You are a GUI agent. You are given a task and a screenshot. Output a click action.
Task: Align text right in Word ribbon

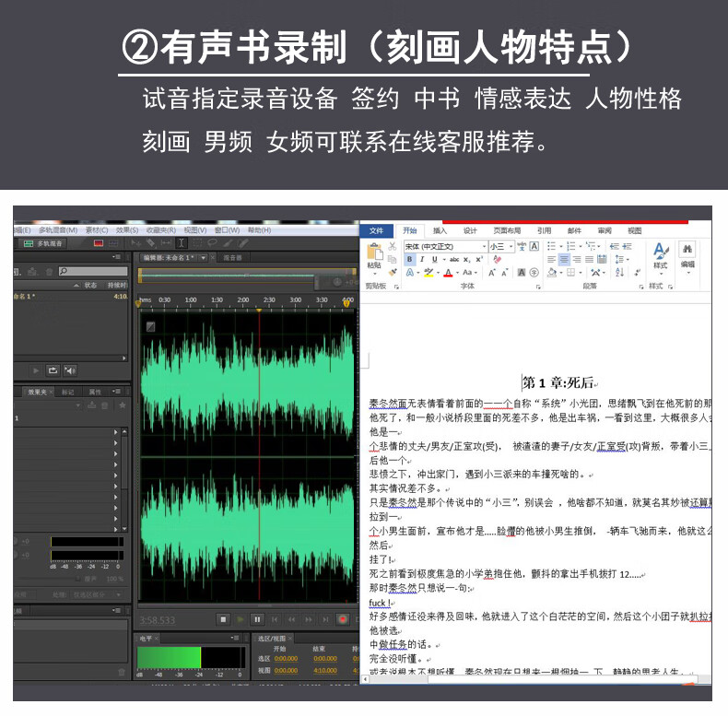577,259
